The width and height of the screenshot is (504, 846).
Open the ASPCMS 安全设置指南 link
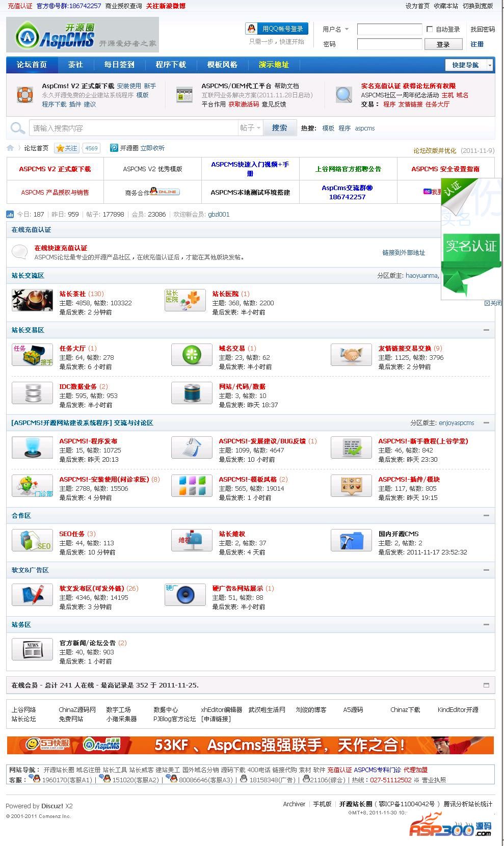(445, 169)
